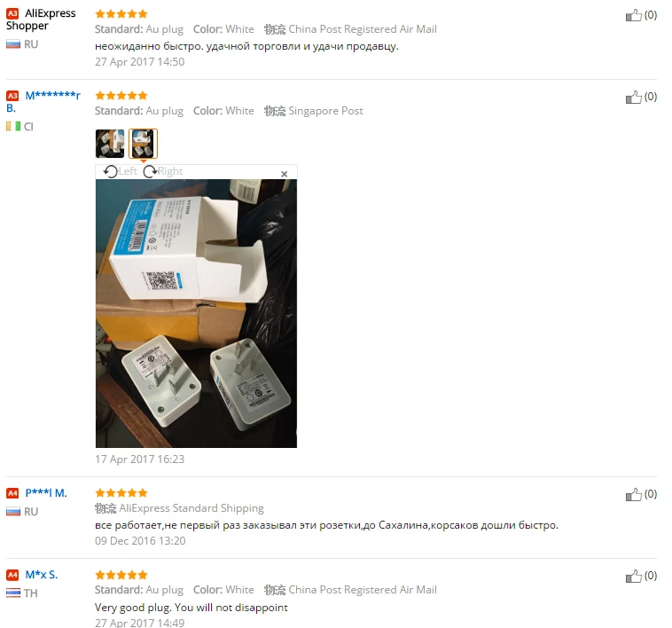The height and width of the screenshot is (628, 672).
Task: Click the A3 badge beside AliExpress Shopper
Action: pyautogui.click(x=12, y=13)
